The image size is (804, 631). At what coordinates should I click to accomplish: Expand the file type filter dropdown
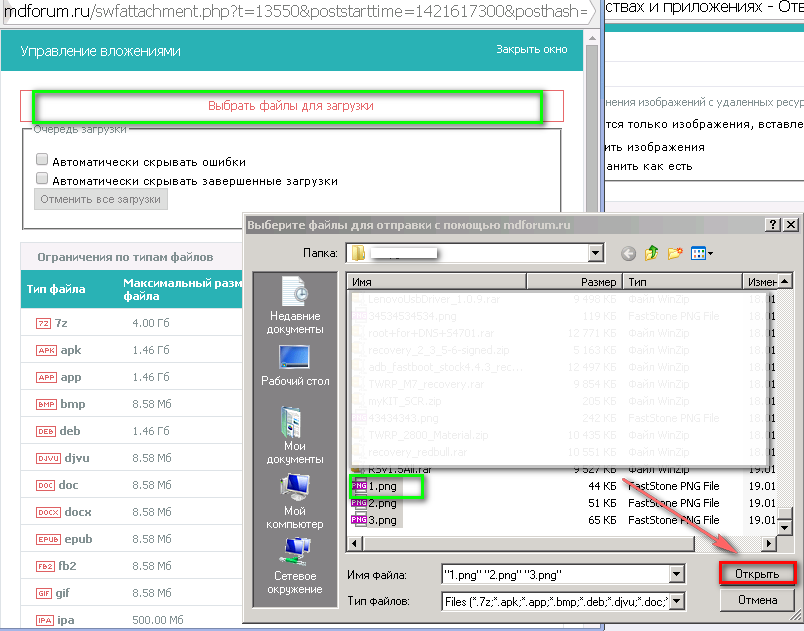(677, 601)
